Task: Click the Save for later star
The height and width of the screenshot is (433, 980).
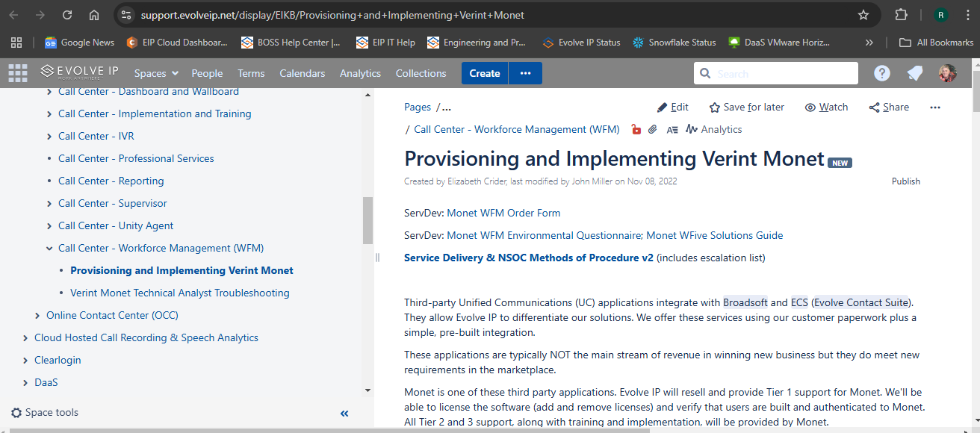Action: [746, 107]
